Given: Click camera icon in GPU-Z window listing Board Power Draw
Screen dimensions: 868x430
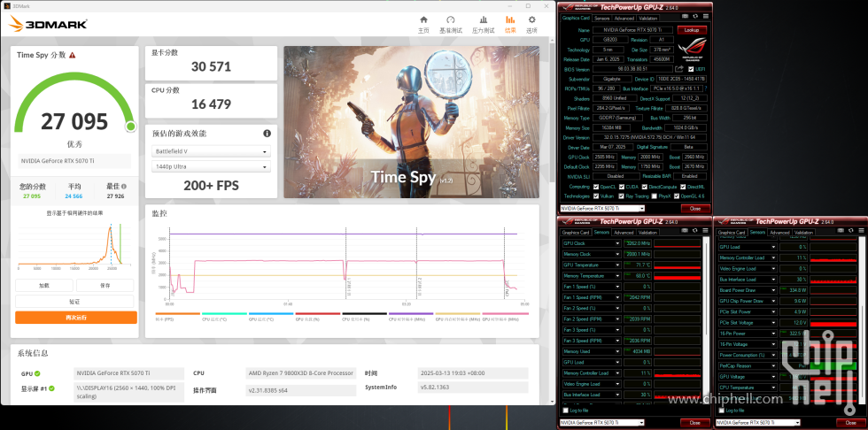Looking at the screenshot, I should [841, 232].
